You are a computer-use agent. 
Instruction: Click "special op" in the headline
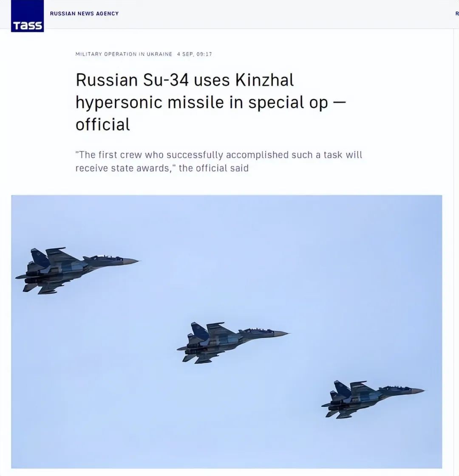coord(288,103)
